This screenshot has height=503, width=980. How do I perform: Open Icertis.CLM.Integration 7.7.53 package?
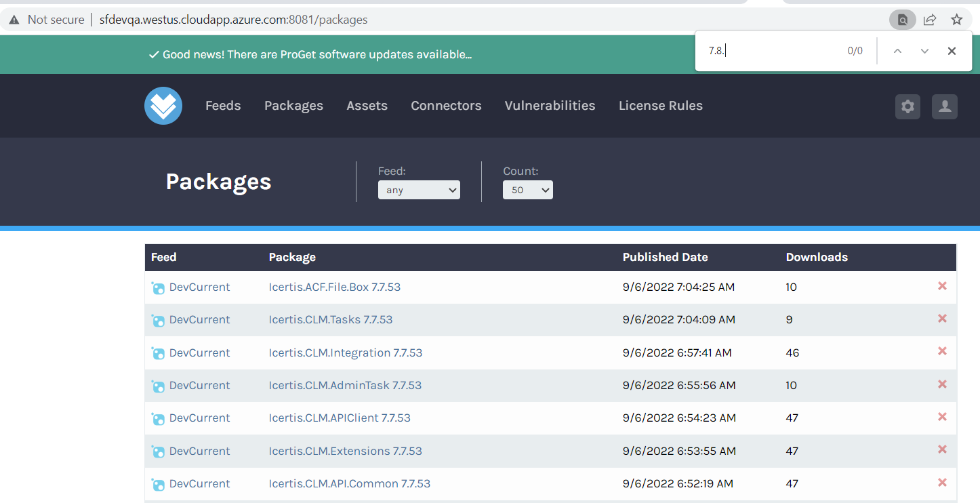tap(346, 353)
